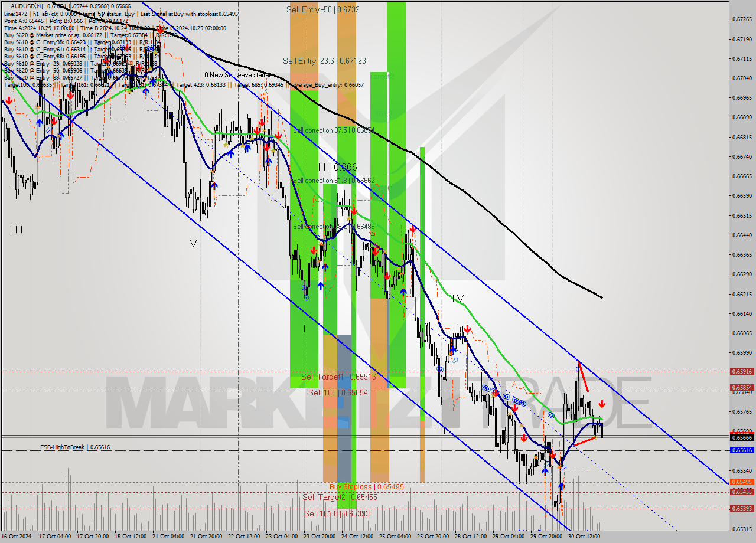The width and height of the screenshot is (756, 543).
Task: Click the 'V' wave label
Action: click(193, 243)
